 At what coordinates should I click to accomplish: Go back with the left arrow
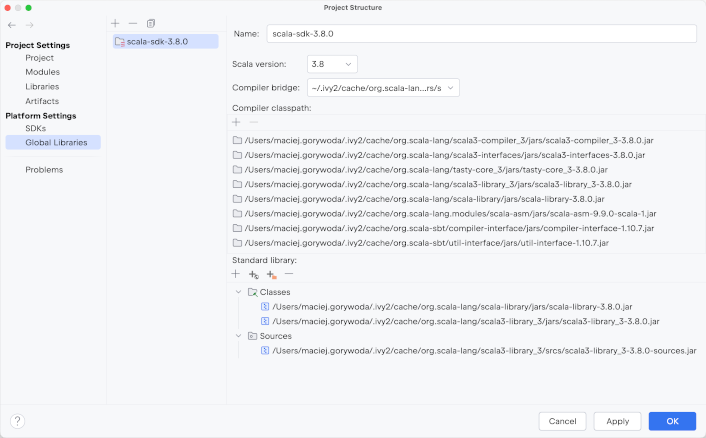(x=12, y=25)
